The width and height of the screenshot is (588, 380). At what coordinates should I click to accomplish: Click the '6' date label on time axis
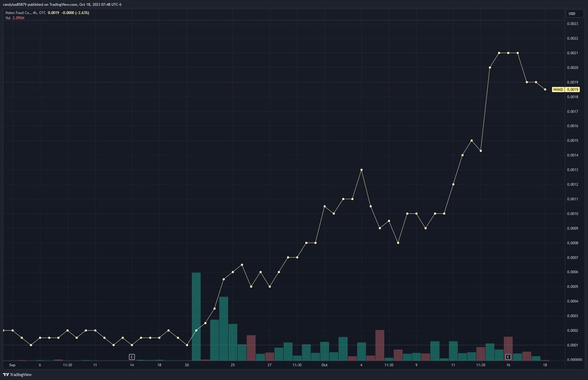(x=40, y=365)
